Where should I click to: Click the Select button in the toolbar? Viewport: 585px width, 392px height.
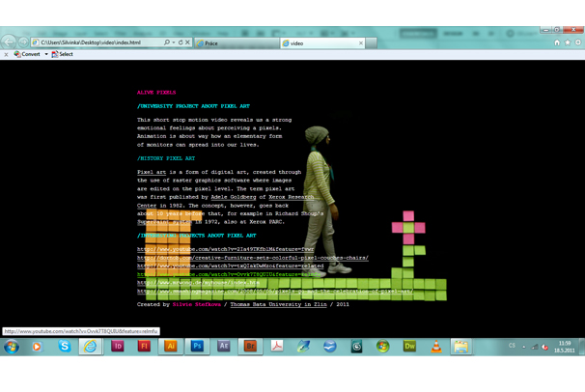coord(63,54)
